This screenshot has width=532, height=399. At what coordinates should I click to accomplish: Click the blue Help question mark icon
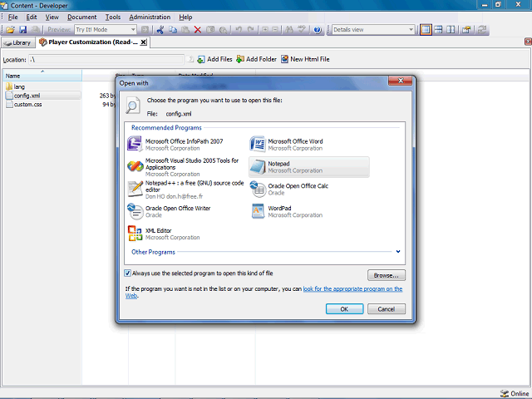pyautogui.click(x=318, y=30)
